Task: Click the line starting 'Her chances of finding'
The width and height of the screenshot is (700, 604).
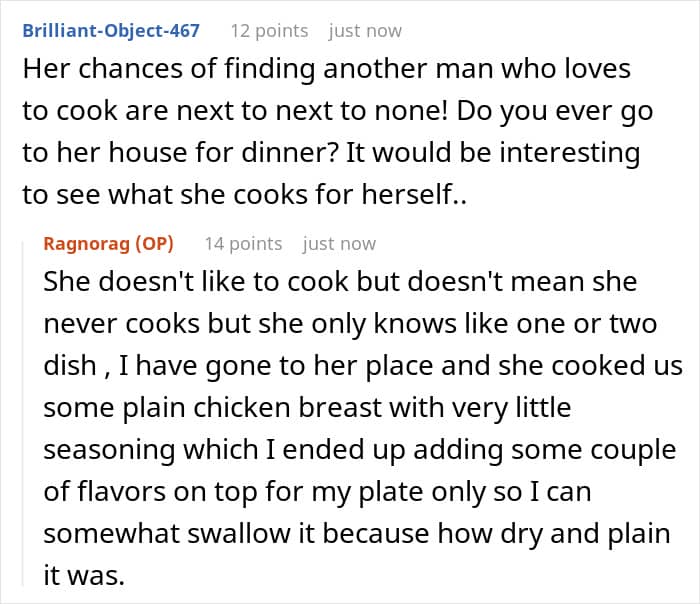Action: [x=326, y=70]
